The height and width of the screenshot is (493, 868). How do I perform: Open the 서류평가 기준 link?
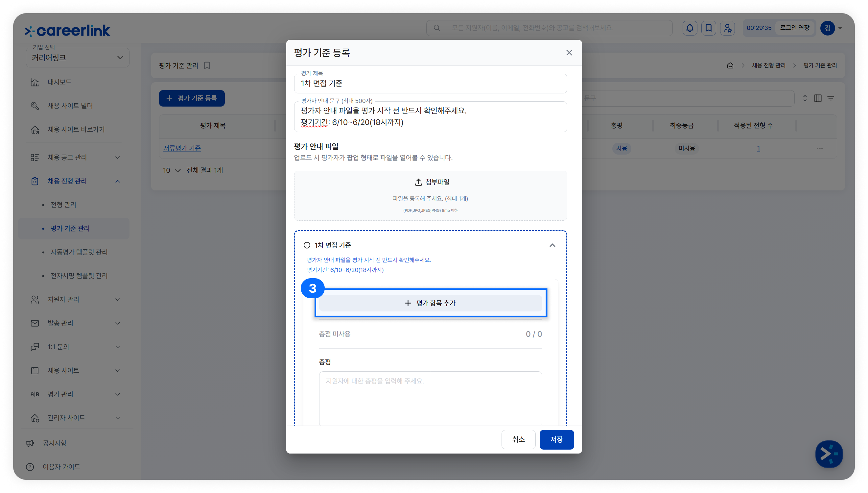[x=182, y=148]
